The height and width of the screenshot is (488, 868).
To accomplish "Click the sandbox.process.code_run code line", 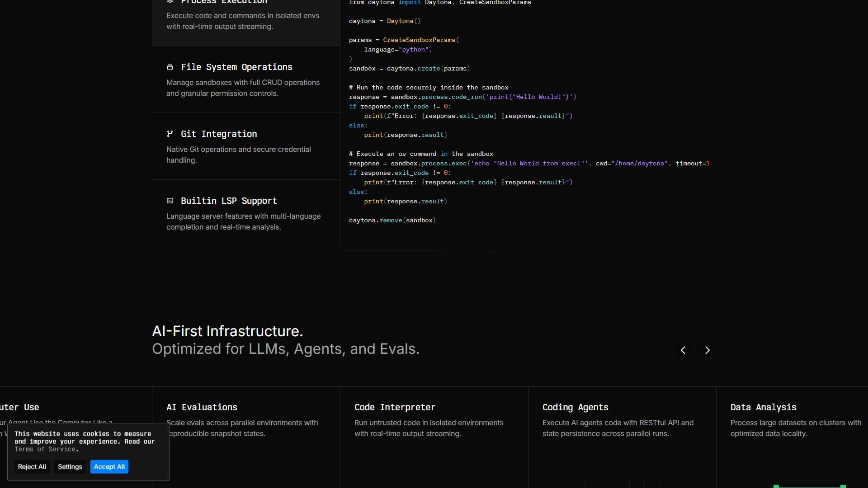I will coord(462,97).
